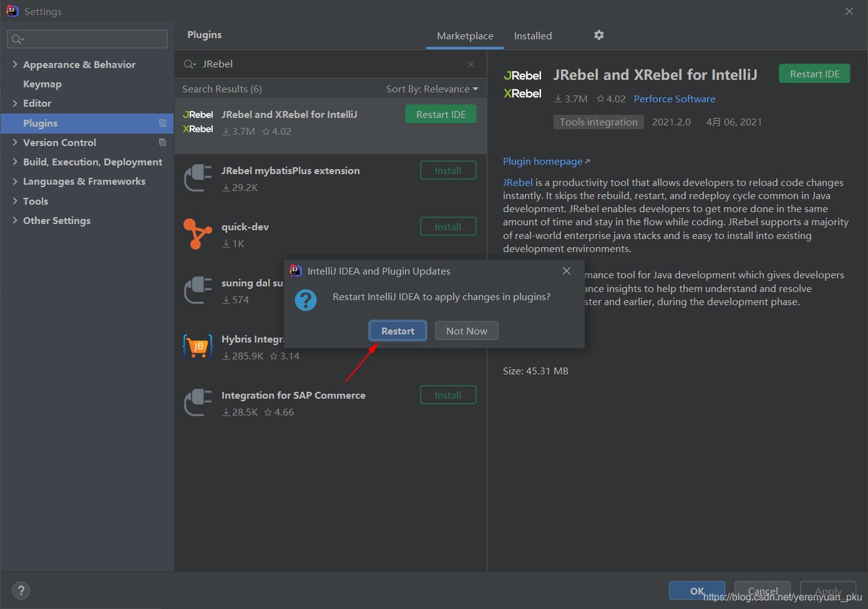Image resolution: width=868 pixels, height=609 pixels.
Task: Expand the Other Settings node
Action: click(15, 220)
